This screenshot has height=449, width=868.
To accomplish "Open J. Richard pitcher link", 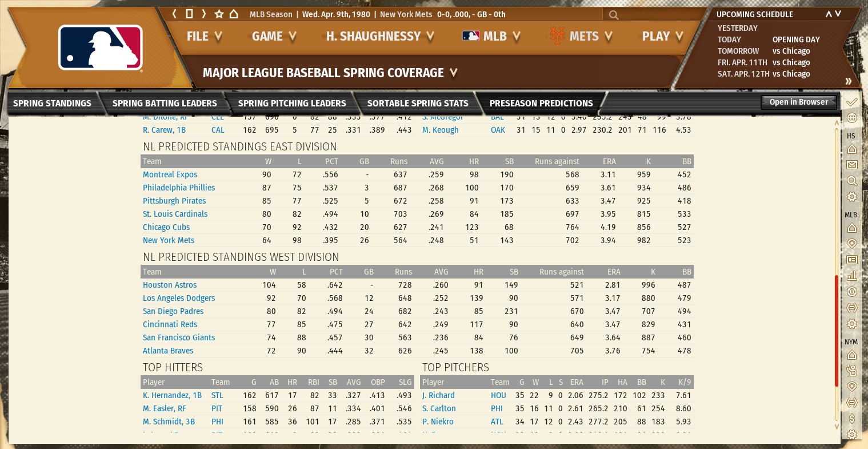I will [438, 395].
